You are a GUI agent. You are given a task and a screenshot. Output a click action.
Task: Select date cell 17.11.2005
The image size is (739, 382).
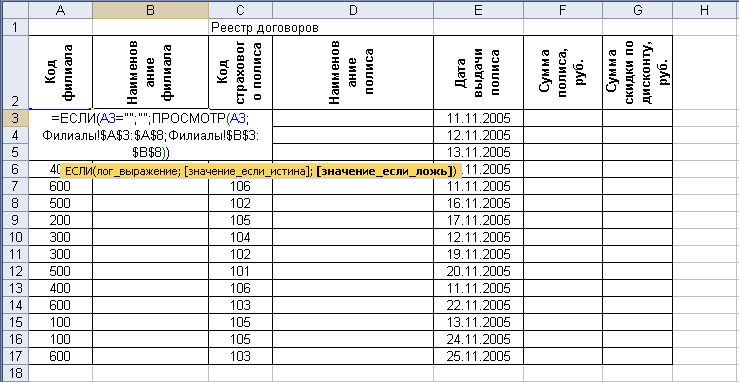478,220
